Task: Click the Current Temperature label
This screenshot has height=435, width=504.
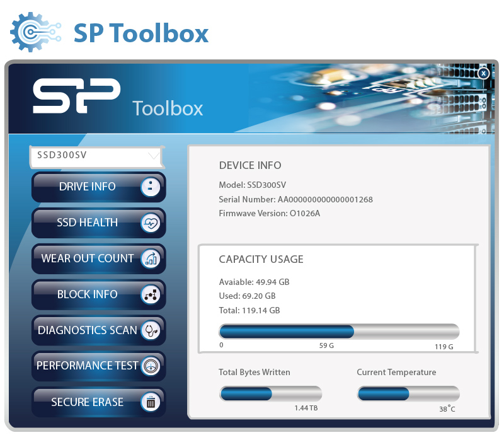Action: coord(396,372)
